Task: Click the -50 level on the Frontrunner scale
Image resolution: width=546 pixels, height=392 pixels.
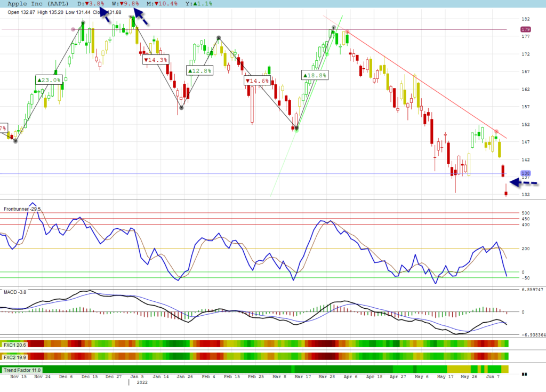Action: click(525, 278)
